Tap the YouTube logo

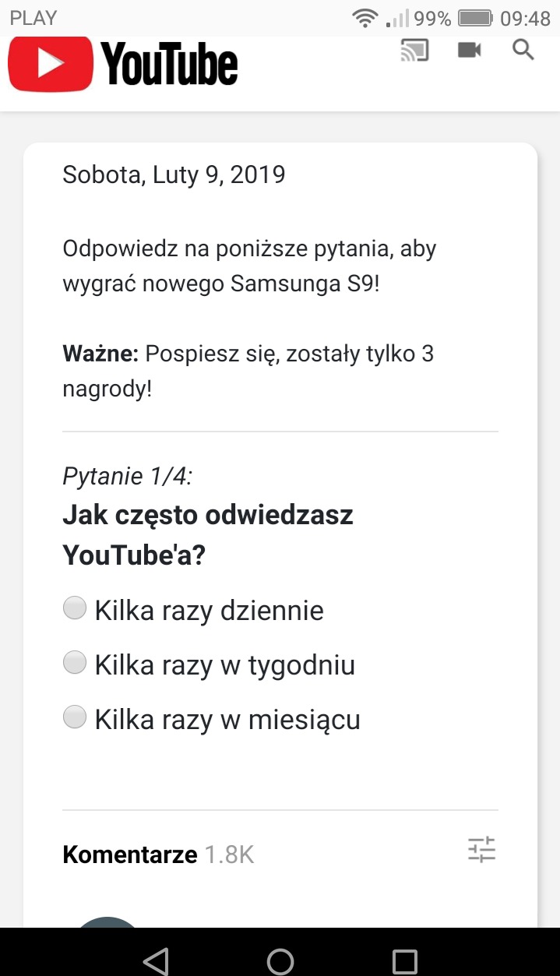pos(123,64)
